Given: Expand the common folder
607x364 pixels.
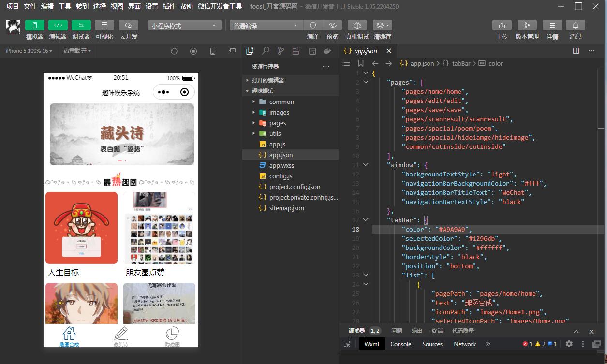Looking at the screenshot, I should [290, 102].
